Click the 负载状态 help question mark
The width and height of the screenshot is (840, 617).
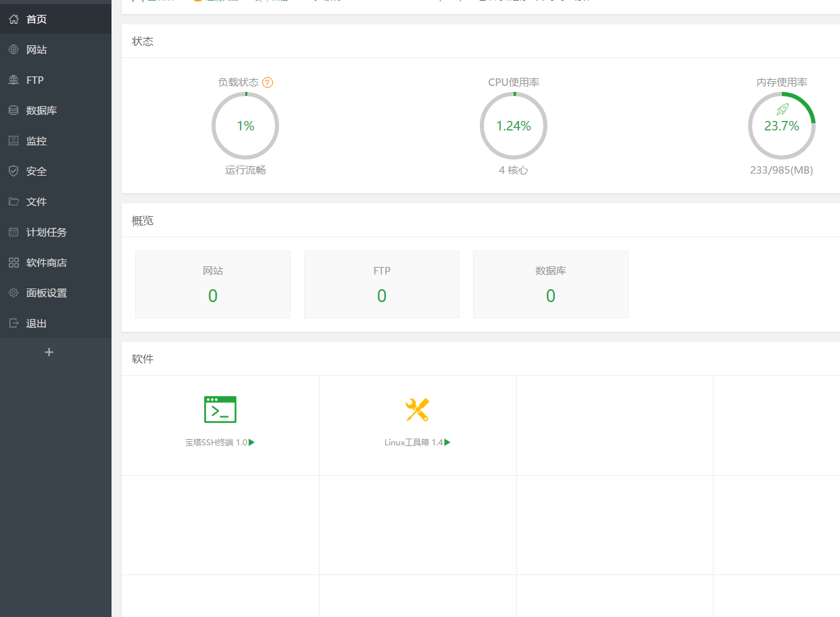[x=268, y=82]
